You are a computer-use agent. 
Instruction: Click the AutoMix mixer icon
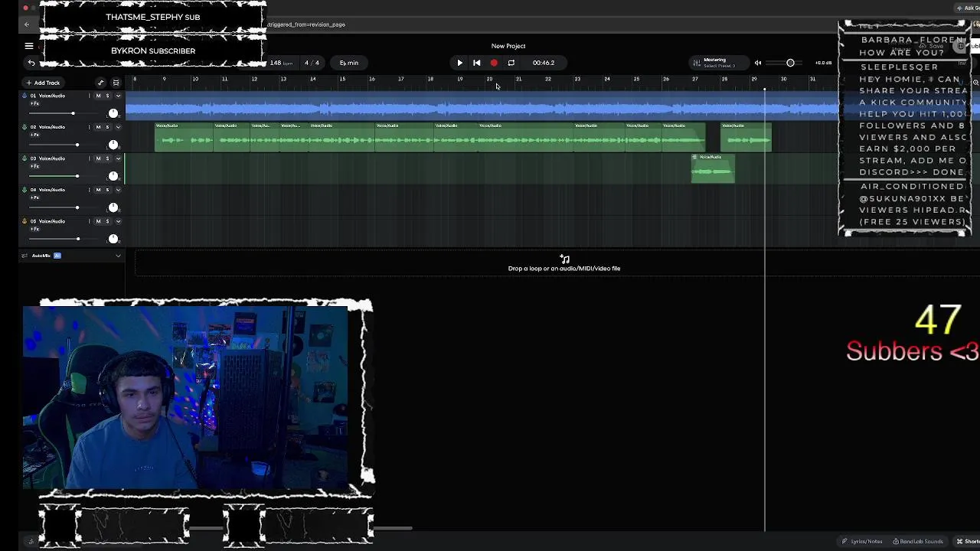[x=24, y=256]
